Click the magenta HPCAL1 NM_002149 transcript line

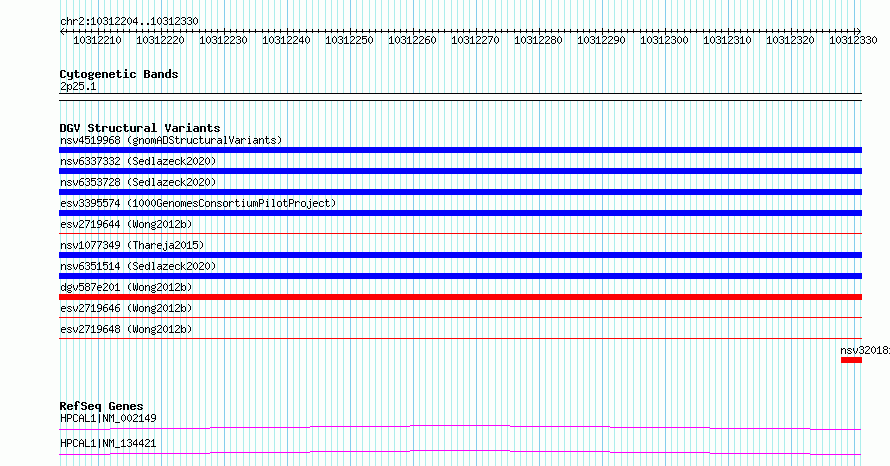pyautogui.click(x=460, y=427)
